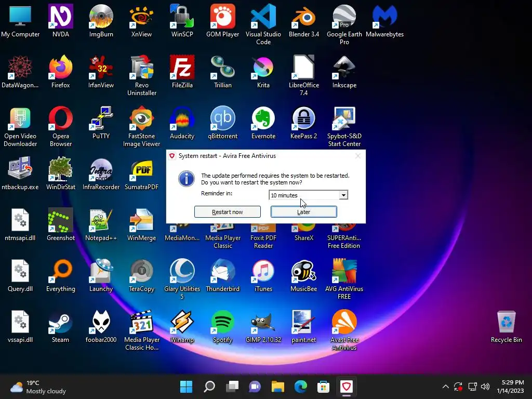The height and width of the screenshot is (399, 532).
Task: Open the Notepad++ shortcut
Action: pyautogui.click(x=101, y=224)
